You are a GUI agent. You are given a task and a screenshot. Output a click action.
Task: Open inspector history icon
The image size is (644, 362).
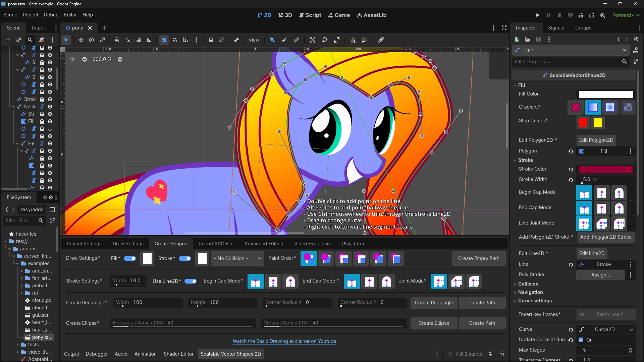636,39
